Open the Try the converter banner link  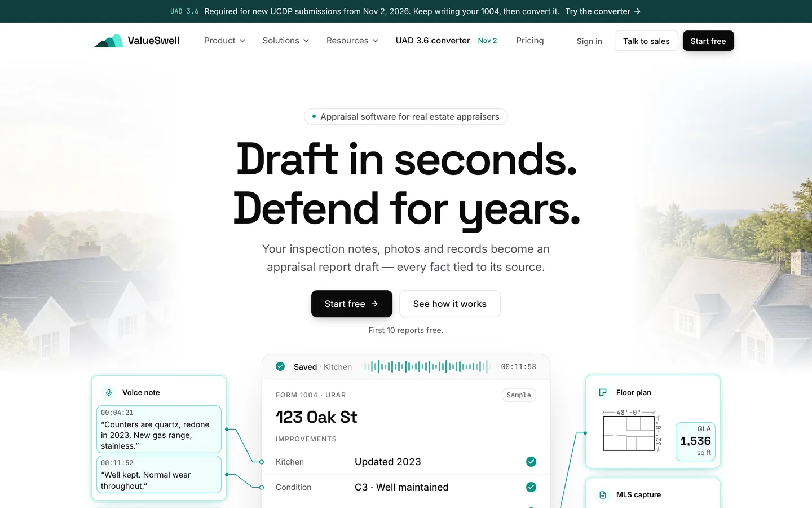(x=603, y=11)
